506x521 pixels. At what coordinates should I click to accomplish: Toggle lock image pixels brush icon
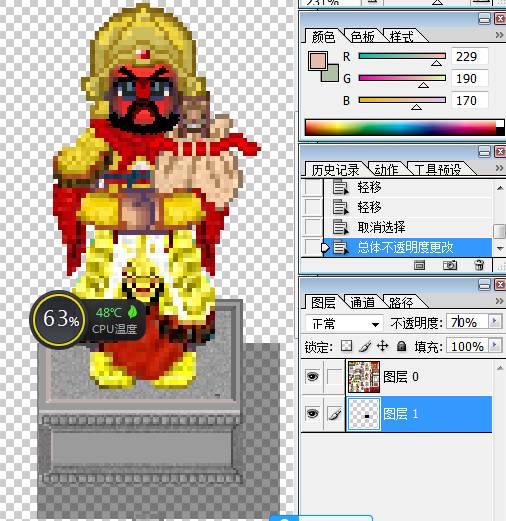coord(365,346)
